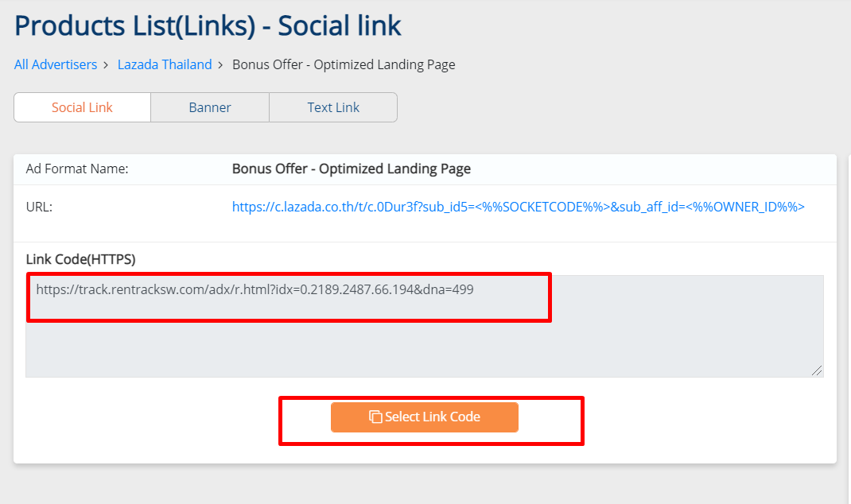Grab the text box resize handle corner
Image resolution: width=851 pixels, height=504 pixels.
coord(817,370)
